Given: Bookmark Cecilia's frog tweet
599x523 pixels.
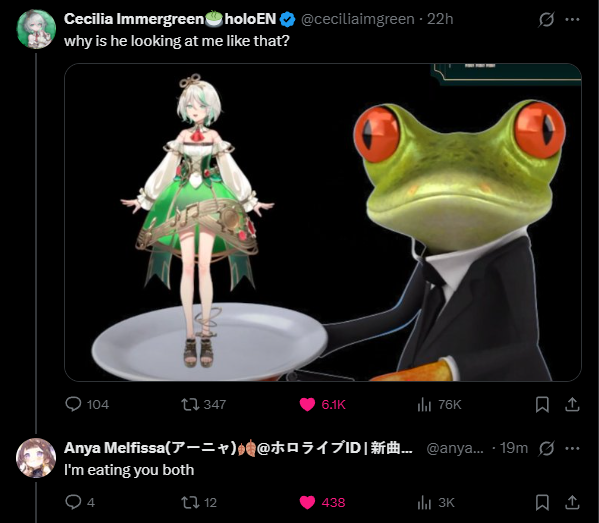Looking at the screenshot, I should 542,404.
